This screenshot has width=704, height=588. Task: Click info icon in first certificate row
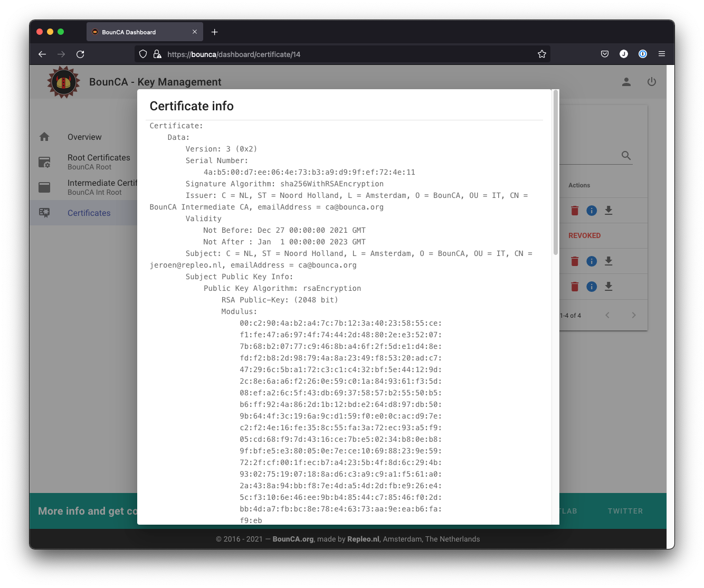(x=592, y=211)
